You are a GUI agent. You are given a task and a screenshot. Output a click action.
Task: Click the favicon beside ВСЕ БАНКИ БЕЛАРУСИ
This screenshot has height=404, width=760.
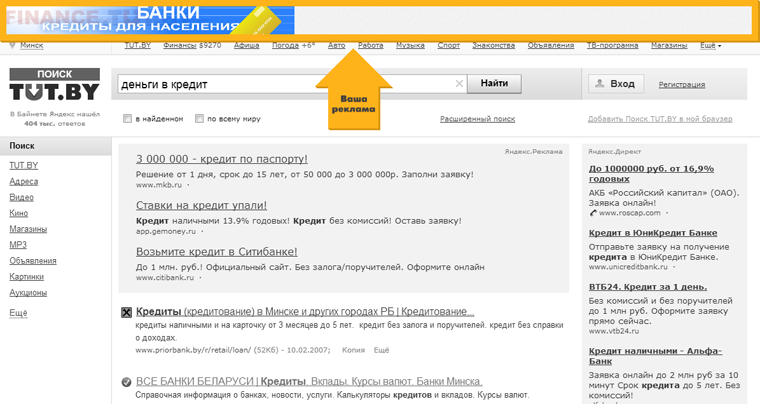[x=126, y=382]
